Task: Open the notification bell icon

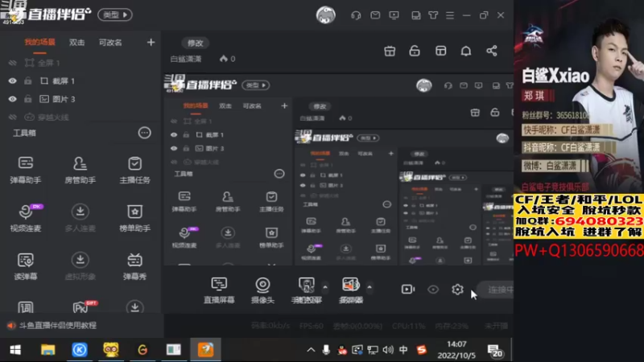Action: pos(466,51)
